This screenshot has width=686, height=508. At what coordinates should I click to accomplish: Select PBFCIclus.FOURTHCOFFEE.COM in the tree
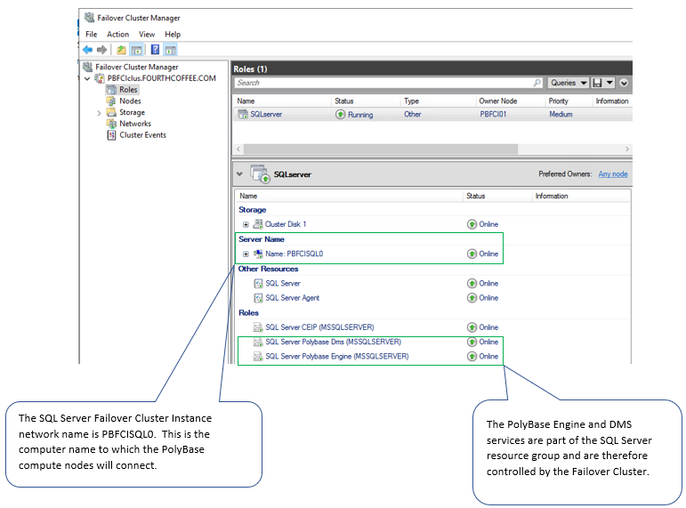point(161,78)
